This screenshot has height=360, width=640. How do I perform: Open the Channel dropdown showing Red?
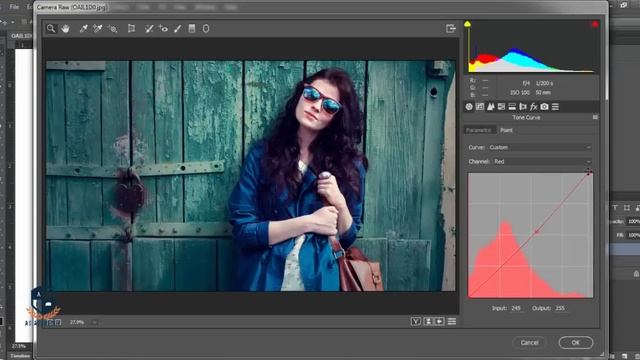pos(542,162)
